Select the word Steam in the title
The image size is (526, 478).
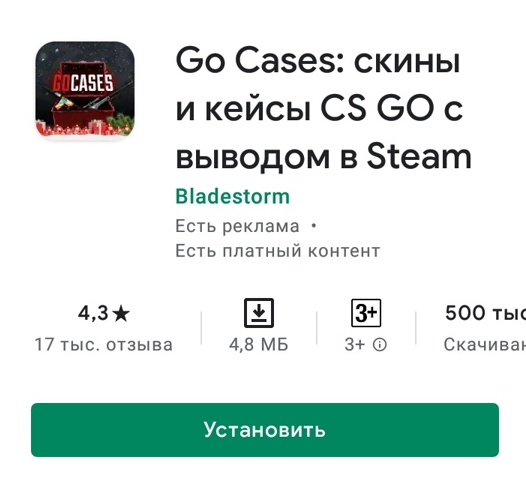click(419, 157)
